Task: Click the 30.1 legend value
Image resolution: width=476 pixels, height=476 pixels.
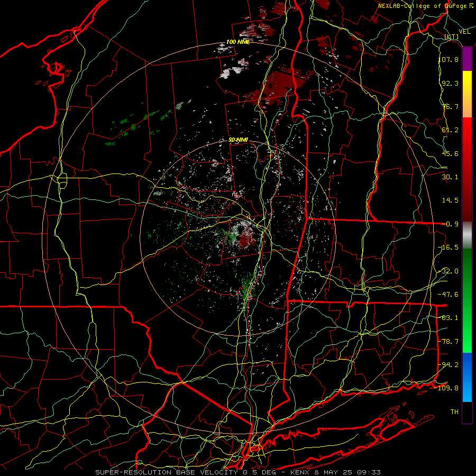Action: point(450,177)
